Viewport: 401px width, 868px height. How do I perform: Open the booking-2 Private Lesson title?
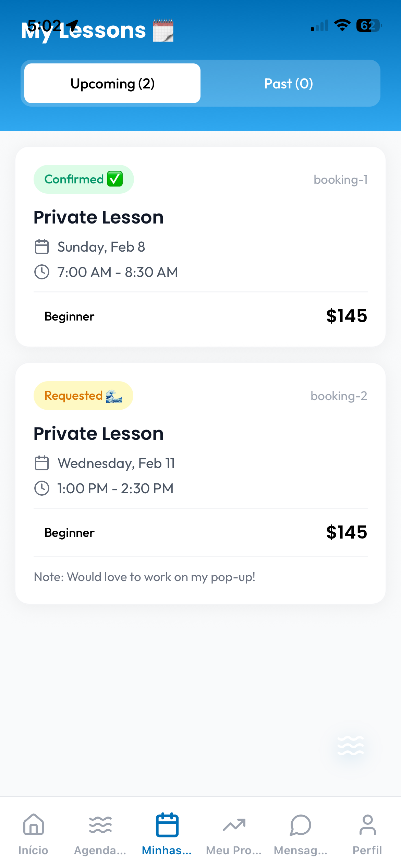[x=99, y=434]
